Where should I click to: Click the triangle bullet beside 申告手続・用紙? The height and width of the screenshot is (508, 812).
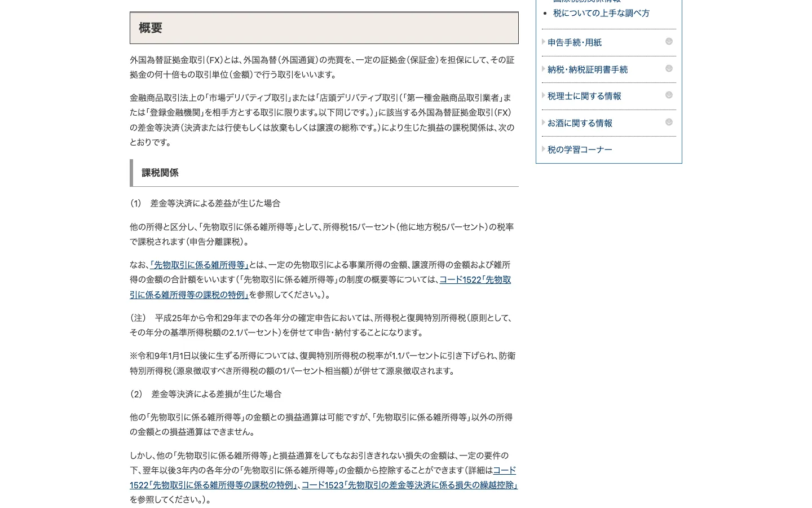[x=544, y=42]
